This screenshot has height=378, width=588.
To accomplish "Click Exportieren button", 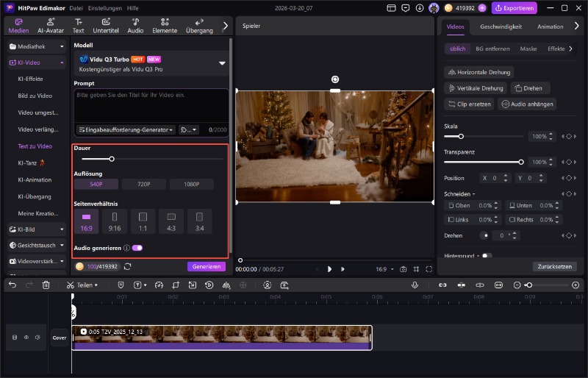I will [x=514, y=8].
